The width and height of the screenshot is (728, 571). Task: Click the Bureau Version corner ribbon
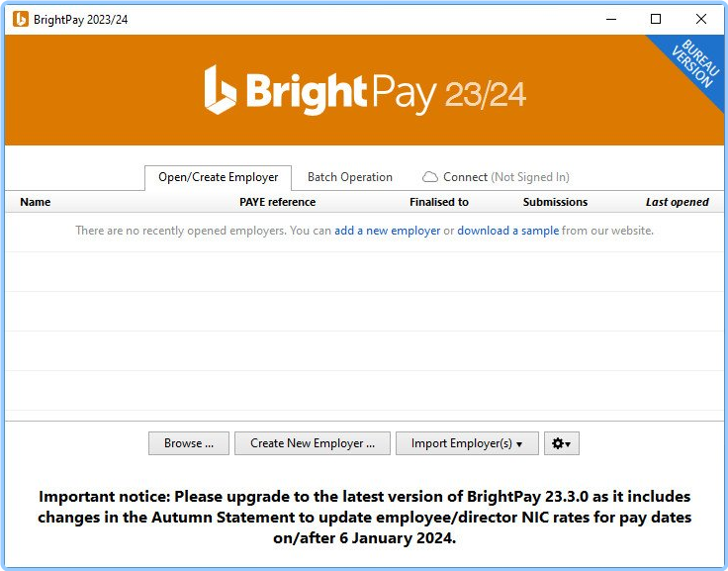695,63
